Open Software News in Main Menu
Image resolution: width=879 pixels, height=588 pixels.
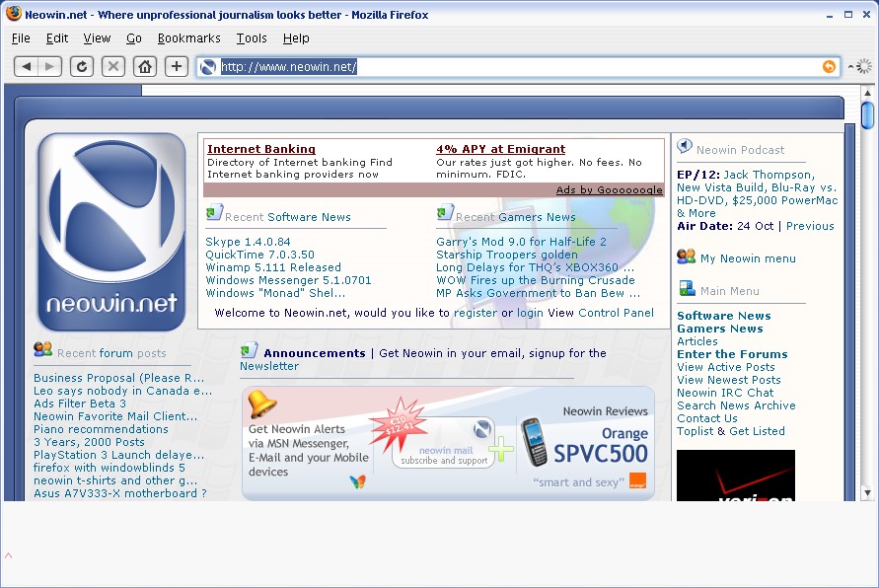[x=724, y=316]
